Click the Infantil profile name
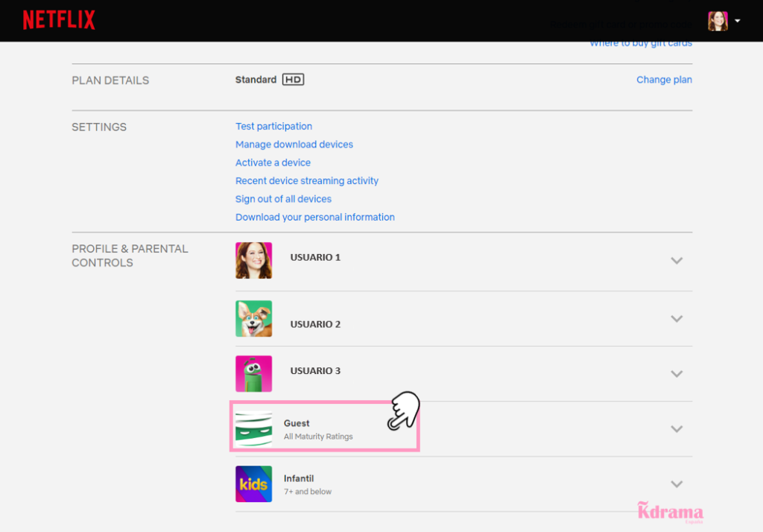Image resolution: width=763 pixels, height=532 pixels. (299, 478)
